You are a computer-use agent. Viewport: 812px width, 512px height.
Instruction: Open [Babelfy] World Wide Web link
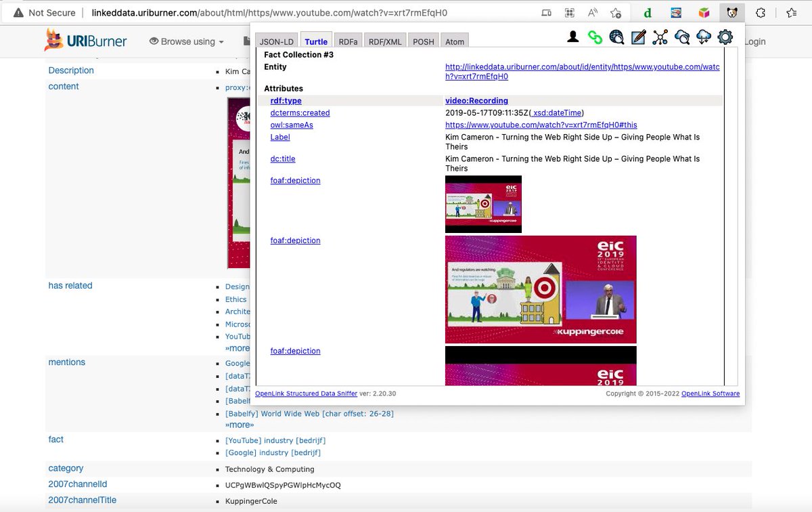point(309,413)
